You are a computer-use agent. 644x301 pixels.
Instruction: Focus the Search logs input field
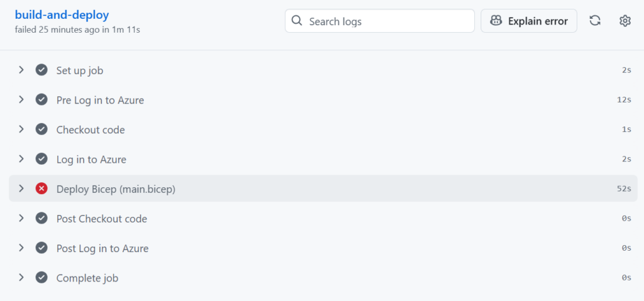387,21
